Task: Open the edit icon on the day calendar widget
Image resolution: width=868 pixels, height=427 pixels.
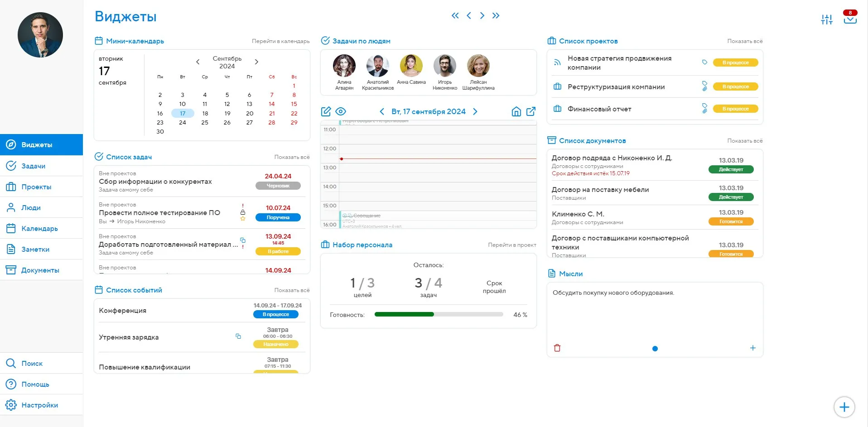Action: [326, 111]
